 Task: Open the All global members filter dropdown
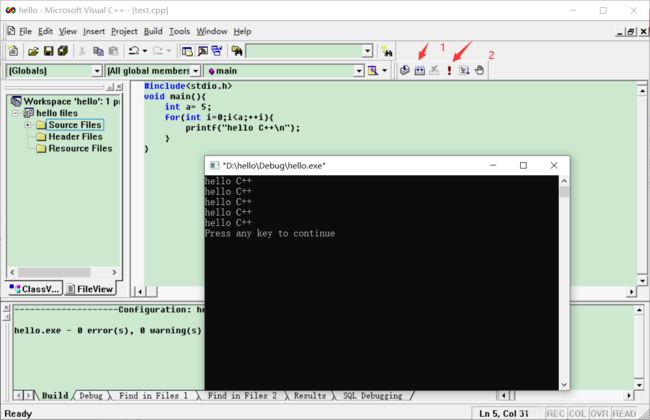195,71
